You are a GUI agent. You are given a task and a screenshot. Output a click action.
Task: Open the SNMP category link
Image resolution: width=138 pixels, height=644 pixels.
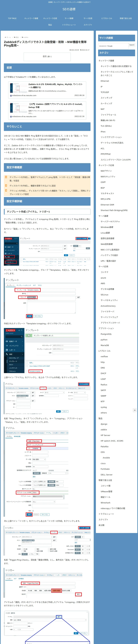(103, 396)
